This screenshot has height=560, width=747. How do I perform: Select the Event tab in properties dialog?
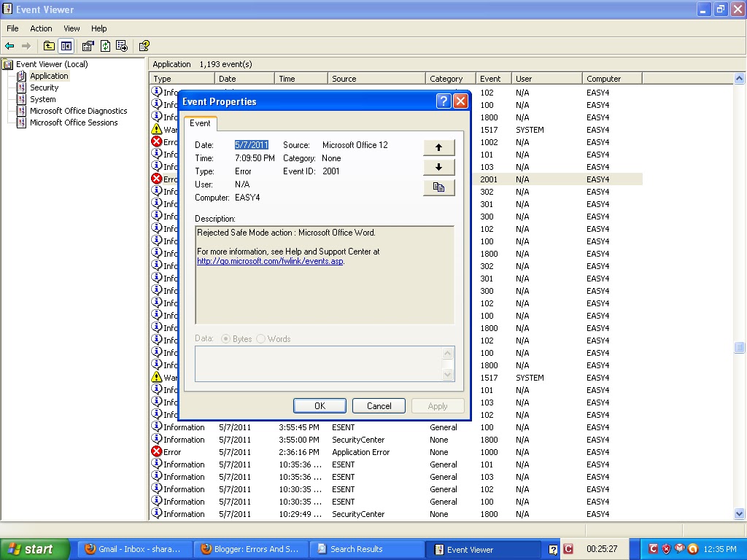(x=200, y=123)
